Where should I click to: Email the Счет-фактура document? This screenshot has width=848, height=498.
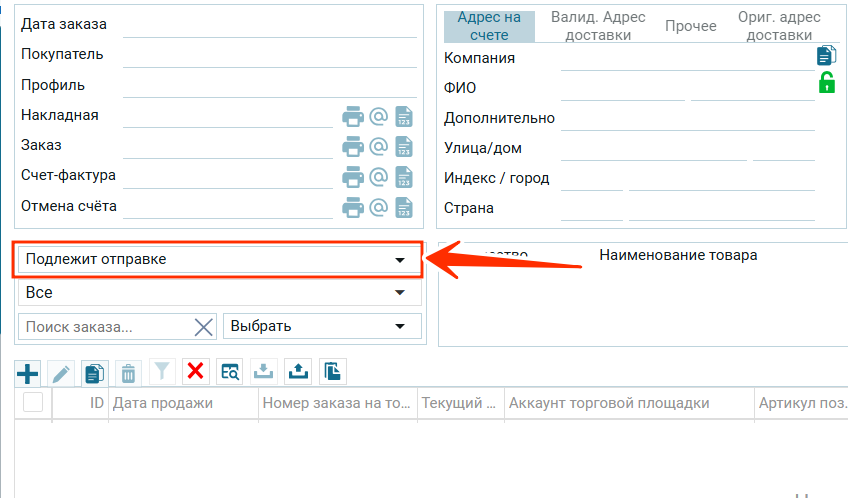click(x=378, y=176)
